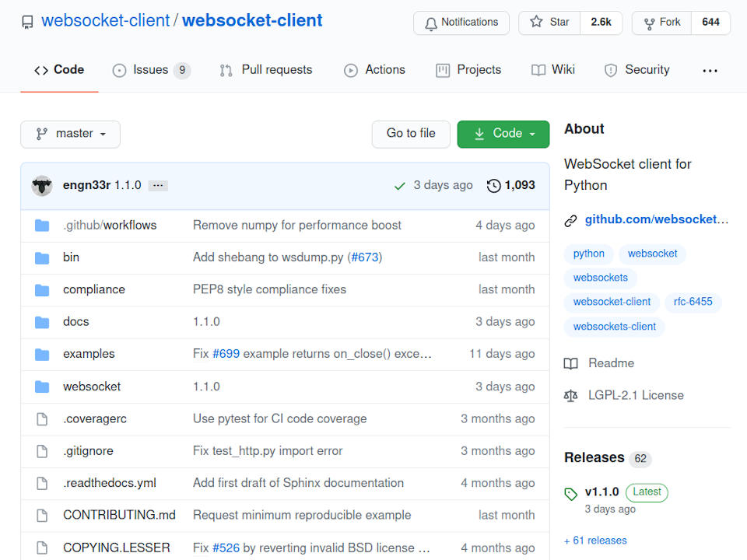The height and width of the screenshot is (560, 747).
Task: Click the bold websocket-client repository name link
Action: pyautogui.click(x=252, y=21)
